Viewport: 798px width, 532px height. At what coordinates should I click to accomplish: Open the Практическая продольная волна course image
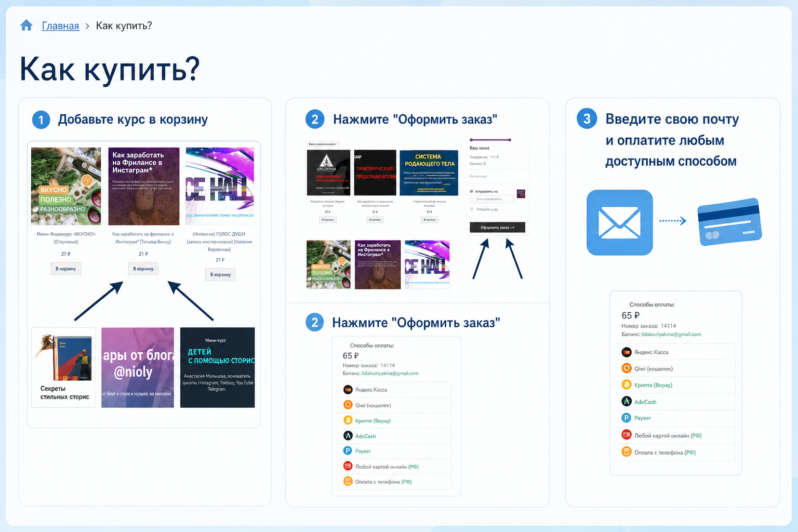pyautogui.click(x=375, y=173)
